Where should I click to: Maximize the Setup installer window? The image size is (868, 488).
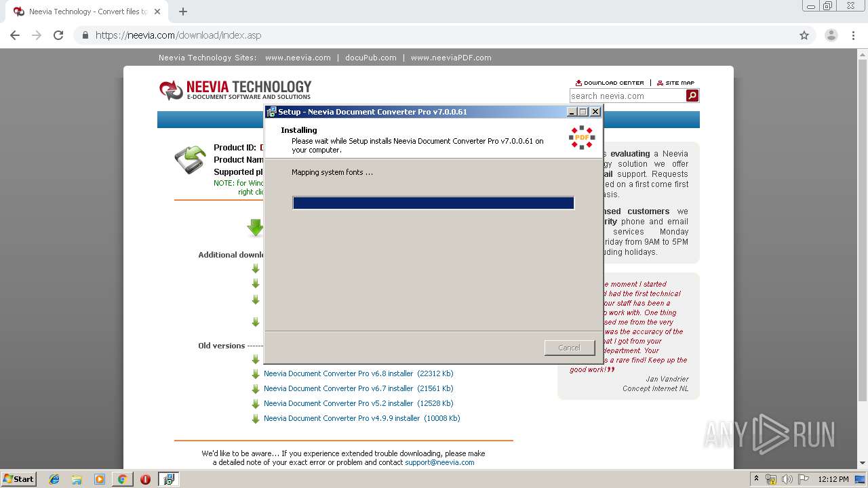583,112
